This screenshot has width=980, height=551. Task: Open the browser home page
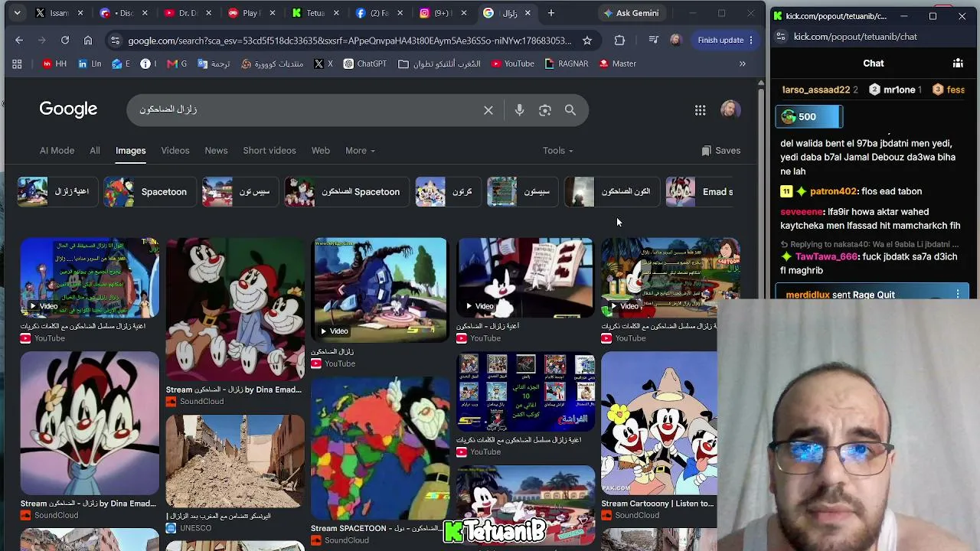point(88,40)
